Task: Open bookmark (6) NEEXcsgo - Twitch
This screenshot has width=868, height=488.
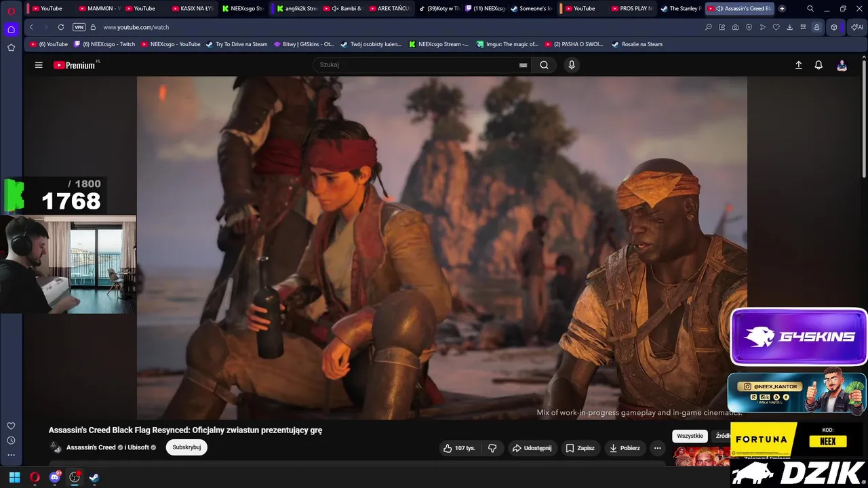Action: tap(104, 44)
